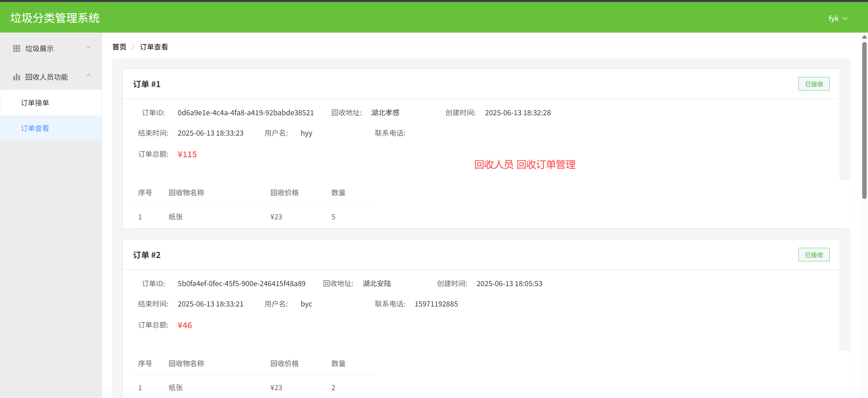Click the breadcrumb separator arrow icon
Screen dimensions: 868x398
point(133,47)
